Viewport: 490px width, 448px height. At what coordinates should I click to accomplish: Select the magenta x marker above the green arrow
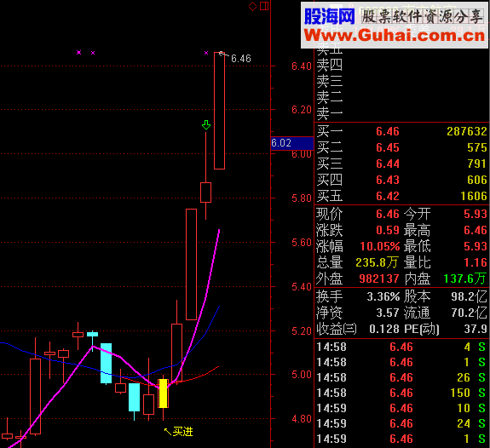click(206, 53)
